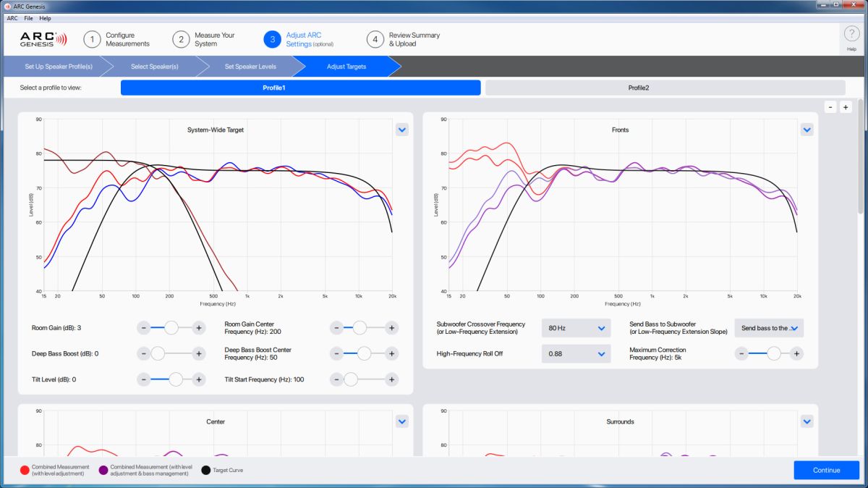Increase Maximum Correction Frequency with plus icon

coord(796,353)
